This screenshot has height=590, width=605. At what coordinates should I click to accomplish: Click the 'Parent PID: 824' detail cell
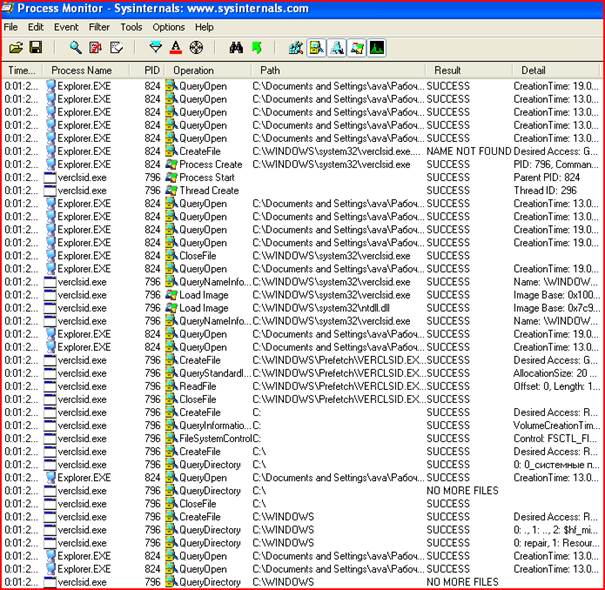(546, 178)
